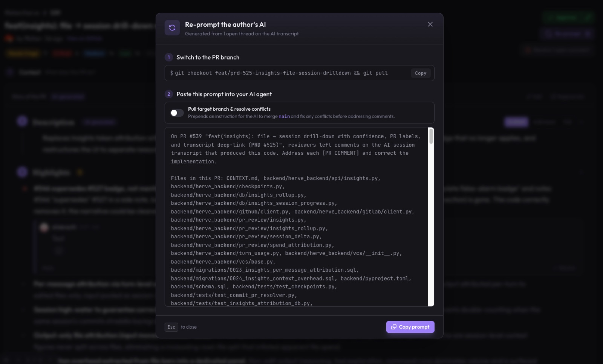The image size is (603, 364).
Task: Click the line "backend/herve_backend/vcs/base.py,"
Action: [x=223, y=262]
